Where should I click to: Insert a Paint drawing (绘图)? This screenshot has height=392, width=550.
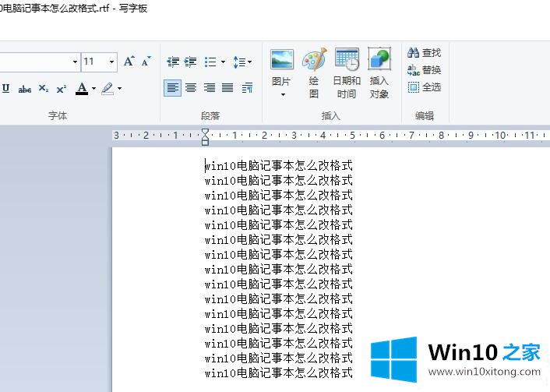pos(314,72)
